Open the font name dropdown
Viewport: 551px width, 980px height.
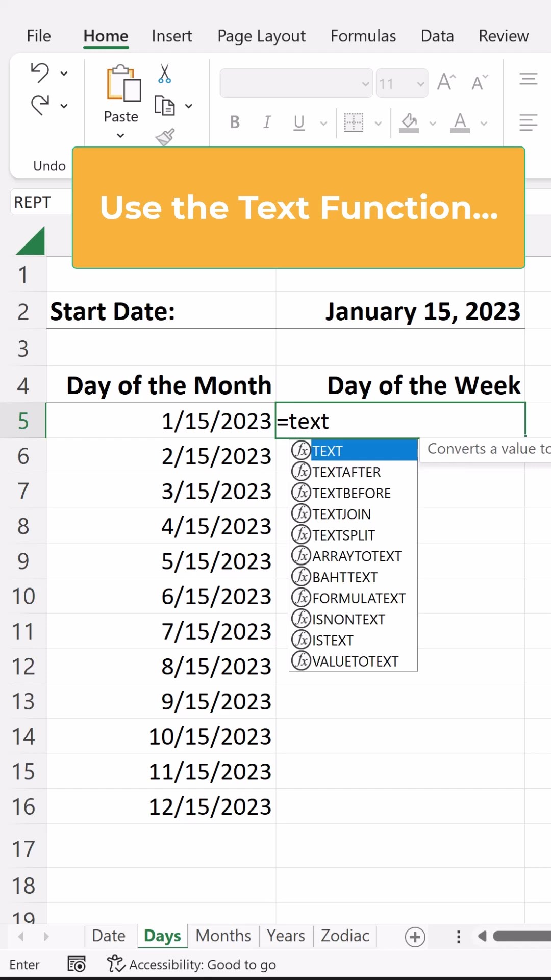click(x=365, y=83)
